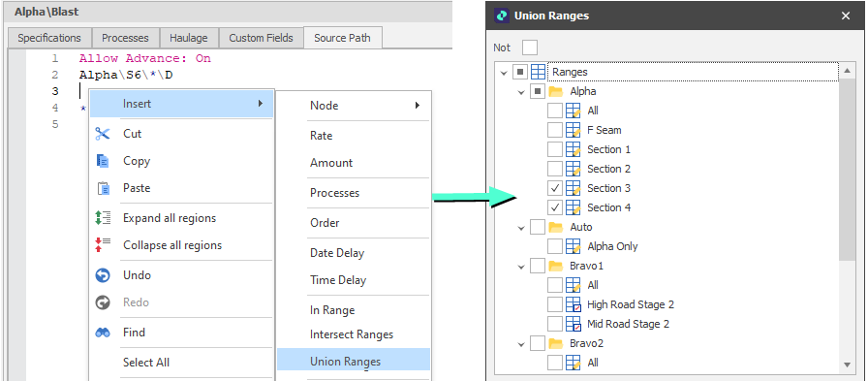Open the Node submenu arrow

pyautogui.click(x=418, y=106)
